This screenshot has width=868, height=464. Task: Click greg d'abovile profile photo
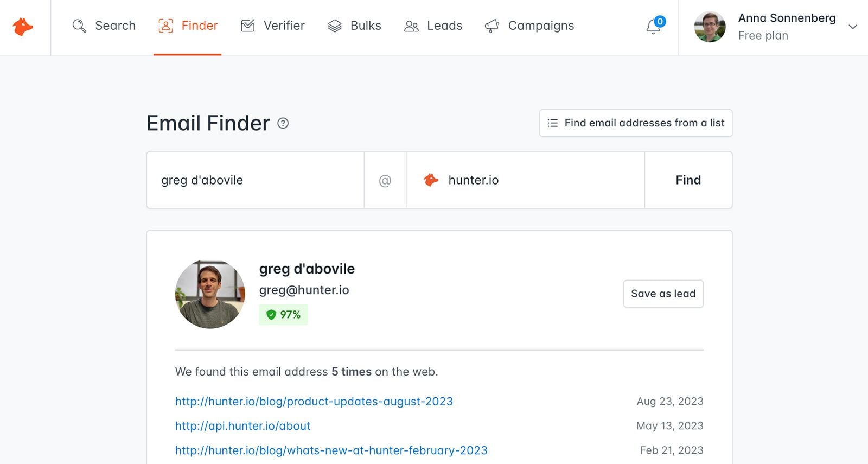[x=210, y=294]
